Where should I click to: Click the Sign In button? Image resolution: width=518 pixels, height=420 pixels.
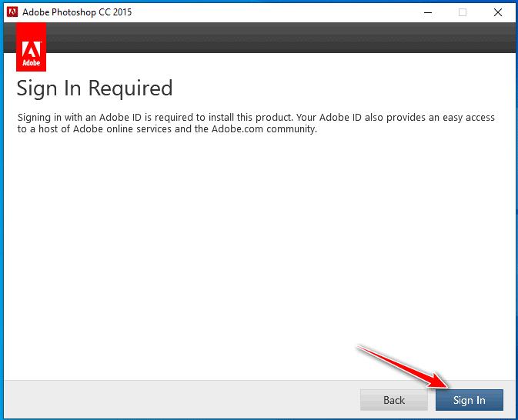click(x=469, y=400)
